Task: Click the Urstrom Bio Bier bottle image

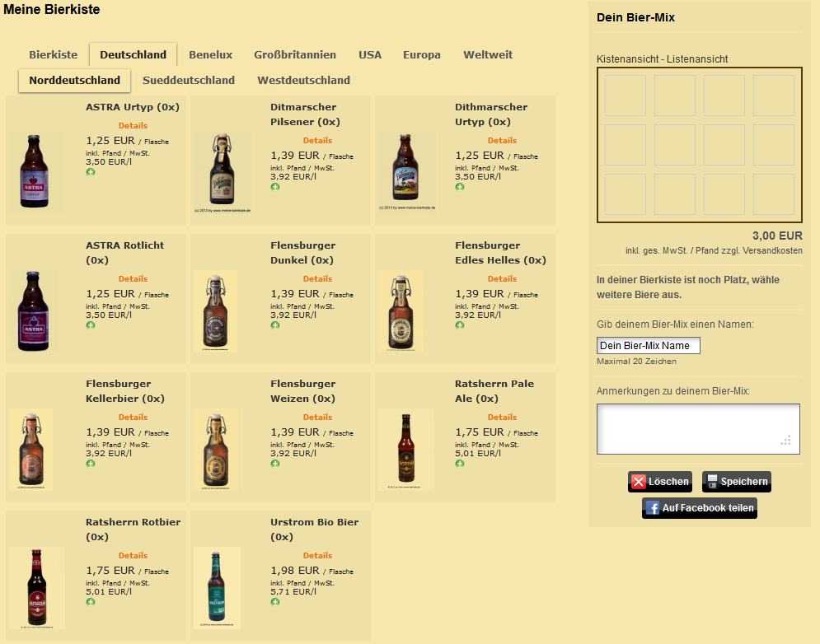Action: pos(217,588)
